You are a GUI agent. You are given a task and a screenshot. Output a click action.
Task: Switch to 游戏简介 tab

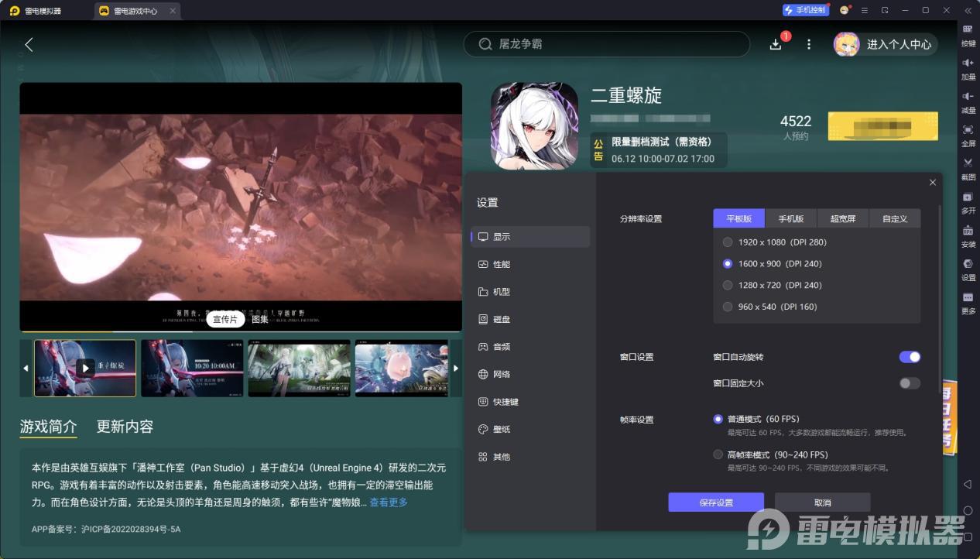pyautogui.click(x=48, y=427)
